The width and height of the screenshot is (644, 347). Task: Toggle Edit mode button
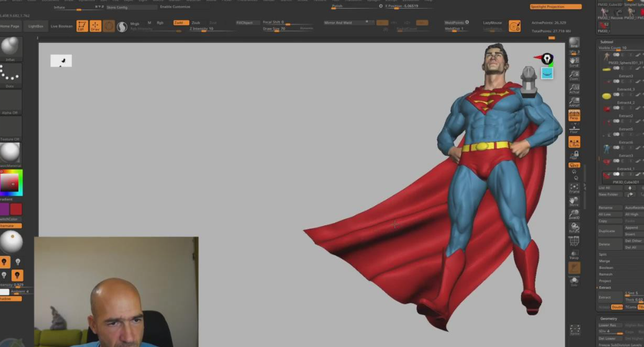82,26
